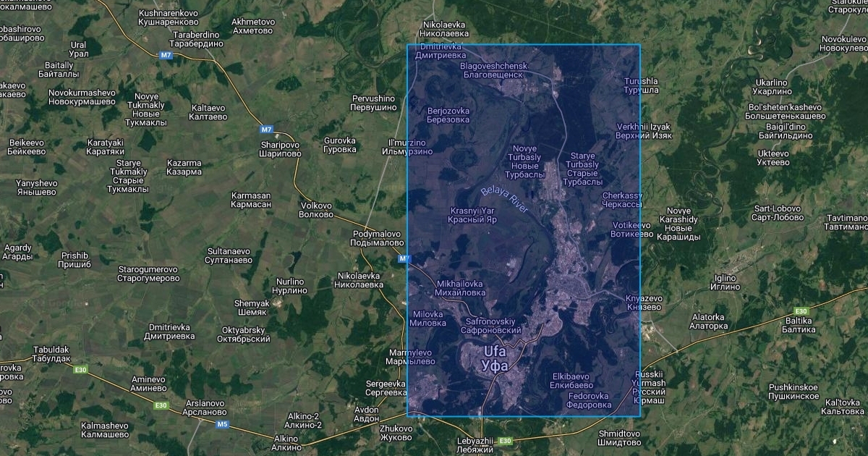The height and width of the screenshot is (456, 868).
Task: Select the Elkibaevo label
Action: 571,380
